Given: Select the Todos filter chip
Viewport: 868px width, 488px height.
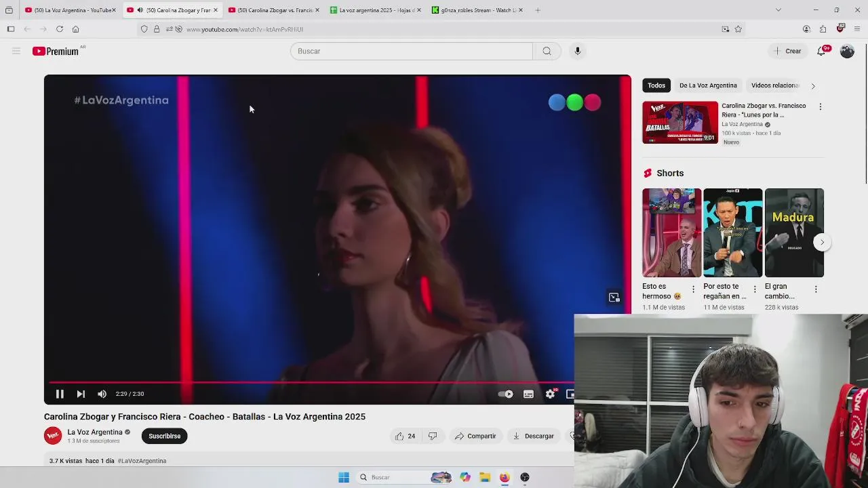Looking at the screenshot, I should pos(656,85).
